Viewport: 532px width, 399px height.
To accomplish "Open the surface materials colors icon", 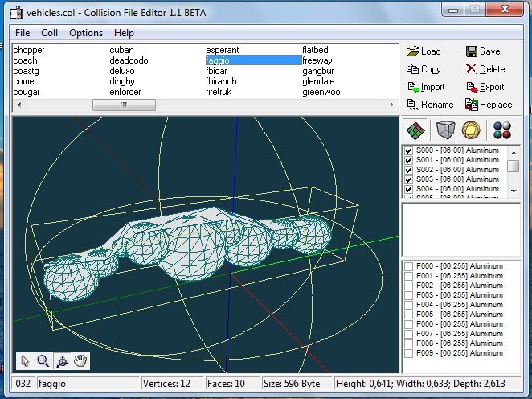I will pos(502,130).
